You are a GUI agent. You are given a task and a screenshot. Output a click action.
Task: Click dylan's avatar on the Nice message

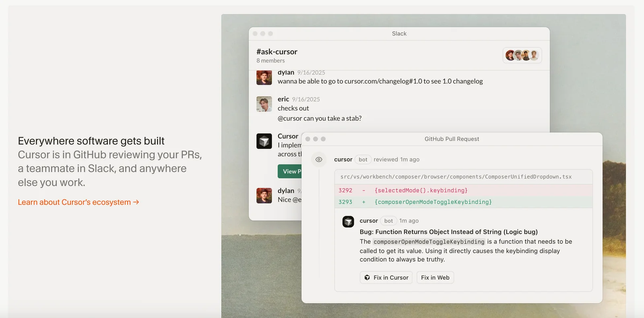point(264,195)
